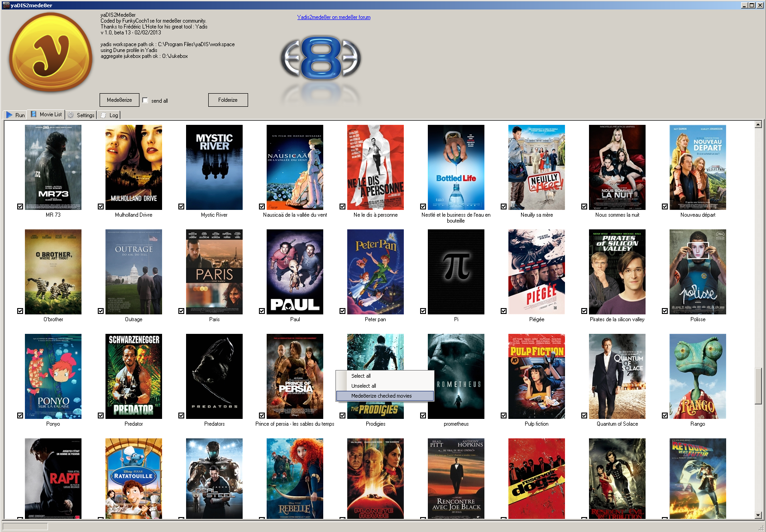Select the Real Steel poster

coord(214,479)
